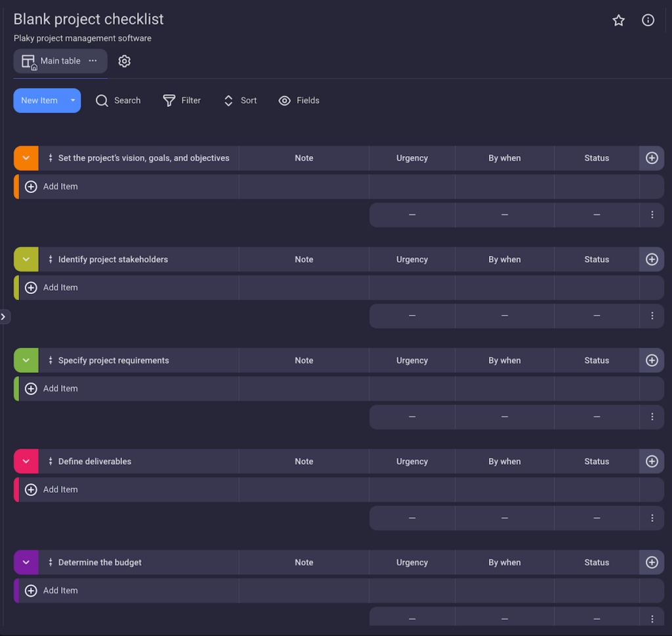The width and height of the screenshot is (672, 636).
Task: Open the Fields visibility panel
Action: [284, 100]
